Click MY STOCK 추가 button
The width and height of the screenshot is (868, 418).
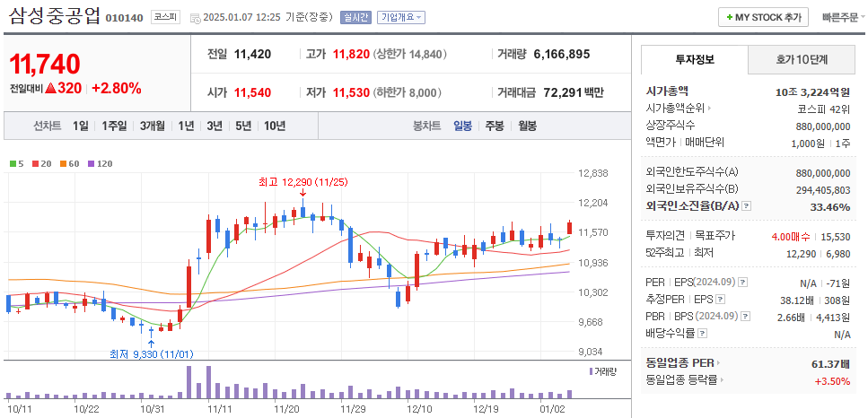(763, 17)
